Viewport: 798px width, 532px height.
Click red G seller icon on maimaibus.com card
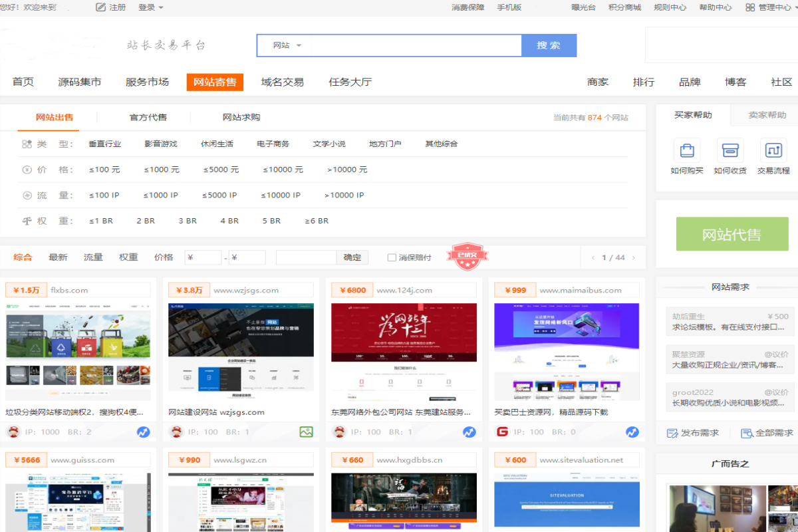click(x=502, y=432)
